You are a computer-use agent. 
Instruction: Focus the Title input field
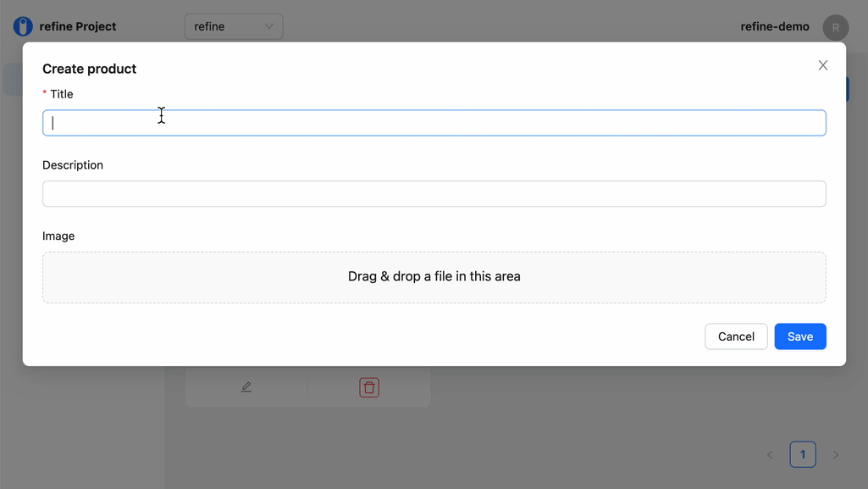tap(434, 123)
